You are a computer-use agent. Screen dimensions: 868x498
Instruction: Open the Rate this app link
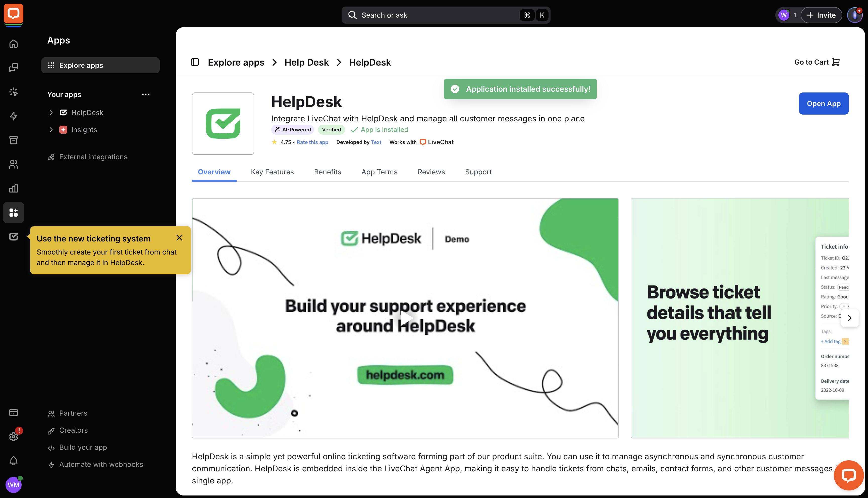(x=312, y=142)
